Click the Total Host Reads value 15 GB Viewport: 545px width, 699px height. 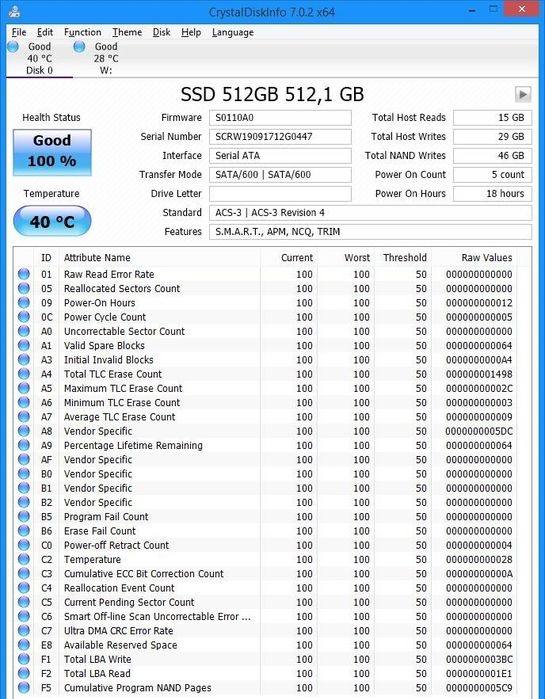tap(492, 118)
